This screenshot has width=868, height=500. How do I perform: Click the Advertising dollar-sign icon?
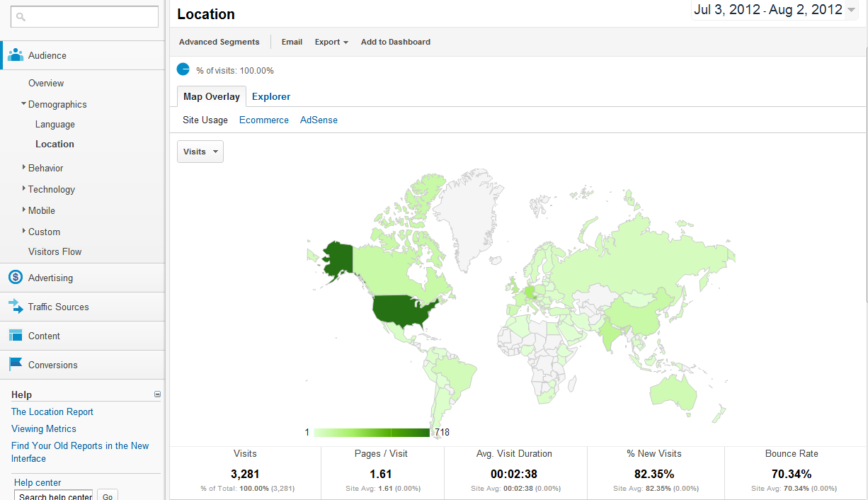[x=16, y=278]
